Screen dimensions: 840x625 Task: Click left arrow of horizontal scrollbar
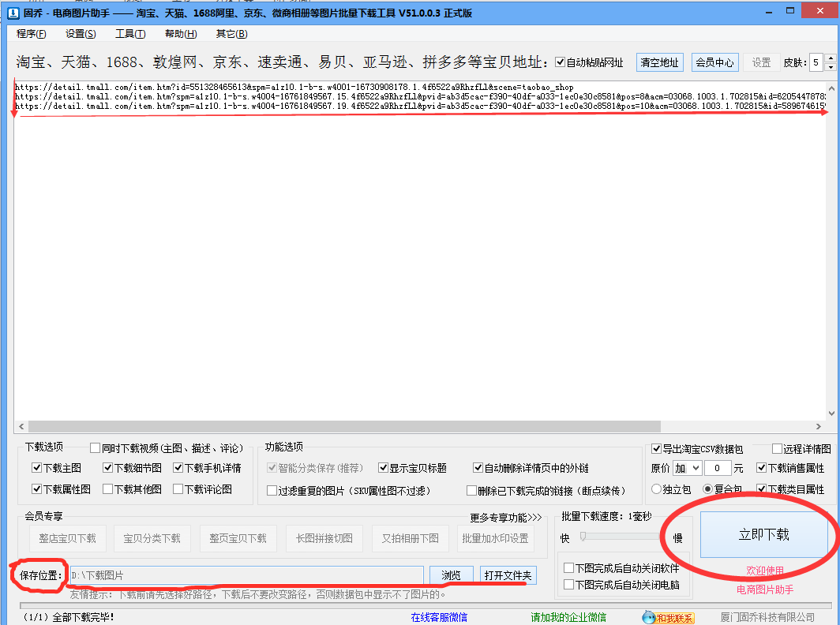pyautogui.click(x=21, y=425)
